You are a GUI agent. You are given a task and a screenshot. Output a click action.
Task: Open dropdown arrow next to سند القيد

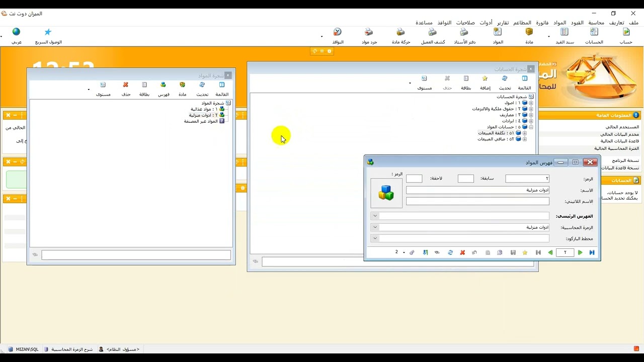point(549,36)
